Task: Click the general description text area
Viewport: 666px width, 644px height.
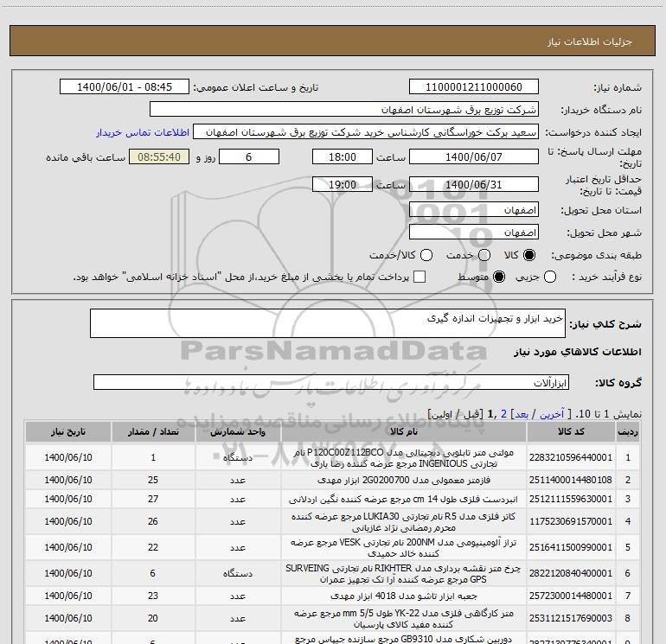Action: pos(328,323)
